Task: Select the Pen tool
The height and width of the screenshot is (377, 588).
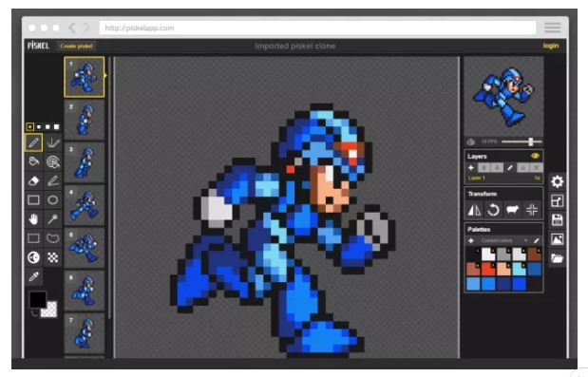Action: 33,142
